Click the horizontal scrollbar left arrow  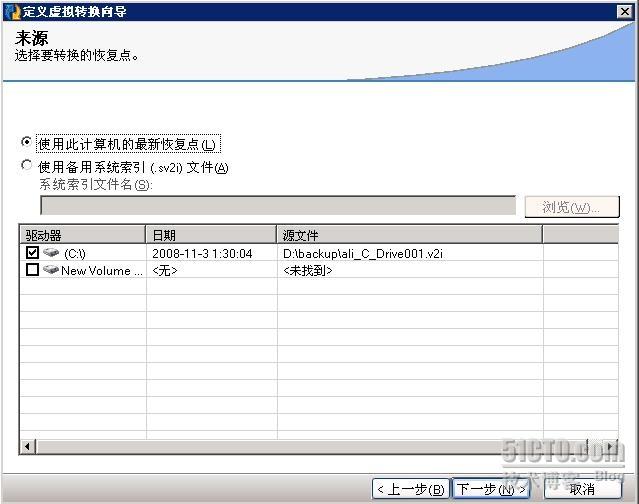27,447
